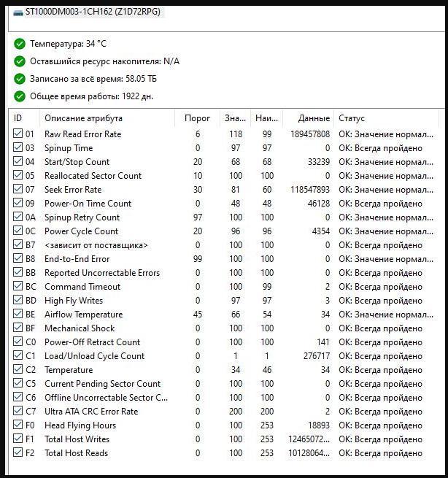Click the green check icon beside Общее время работы
448x478 pixels.
pos(20,96)
